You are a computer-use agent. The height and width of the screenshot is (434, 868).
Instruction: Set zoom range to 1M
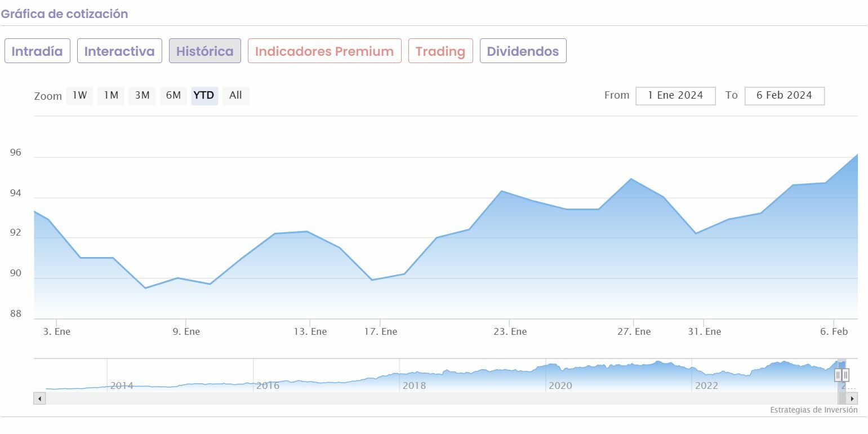coord(111,96)
